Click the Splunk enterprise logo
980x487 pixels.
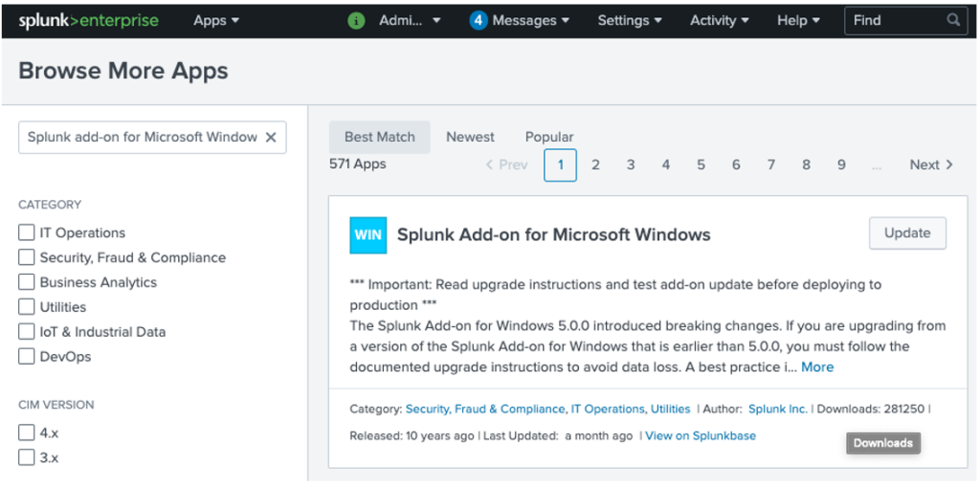pyautogui.click(x=88, y=21)
